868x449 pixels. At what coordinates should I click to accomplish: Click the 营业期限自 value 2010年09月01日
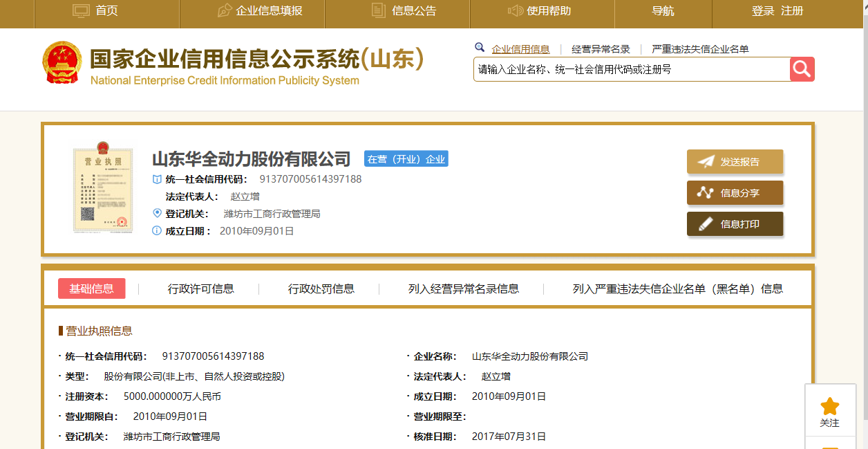point(170,416)
